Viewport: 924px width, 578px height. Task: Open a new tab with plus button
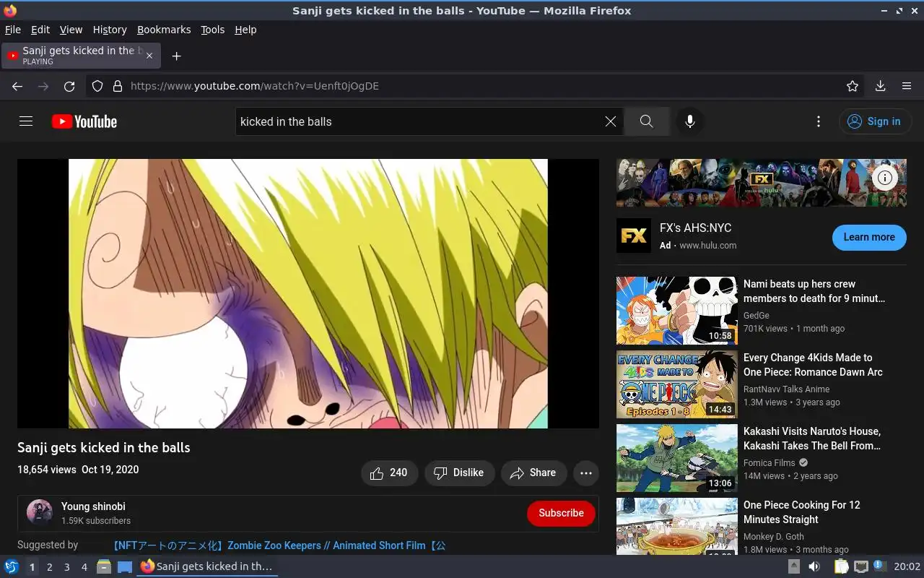(x=176, y=56)
